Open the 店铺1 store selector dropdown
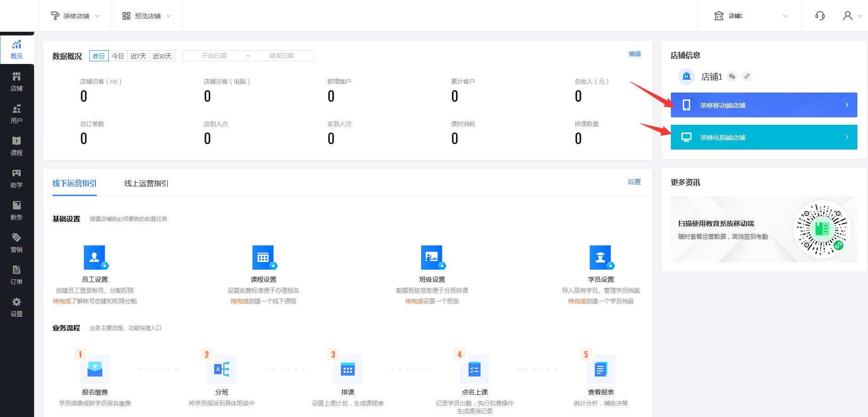The image size is (868, 417). point(750,16)
